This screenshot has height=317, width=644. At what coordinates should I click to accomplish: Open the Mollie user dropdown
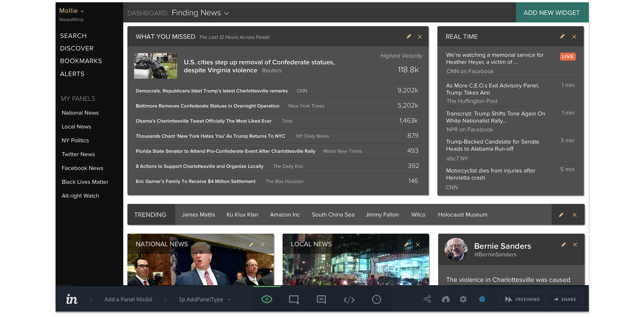point(71,11)
